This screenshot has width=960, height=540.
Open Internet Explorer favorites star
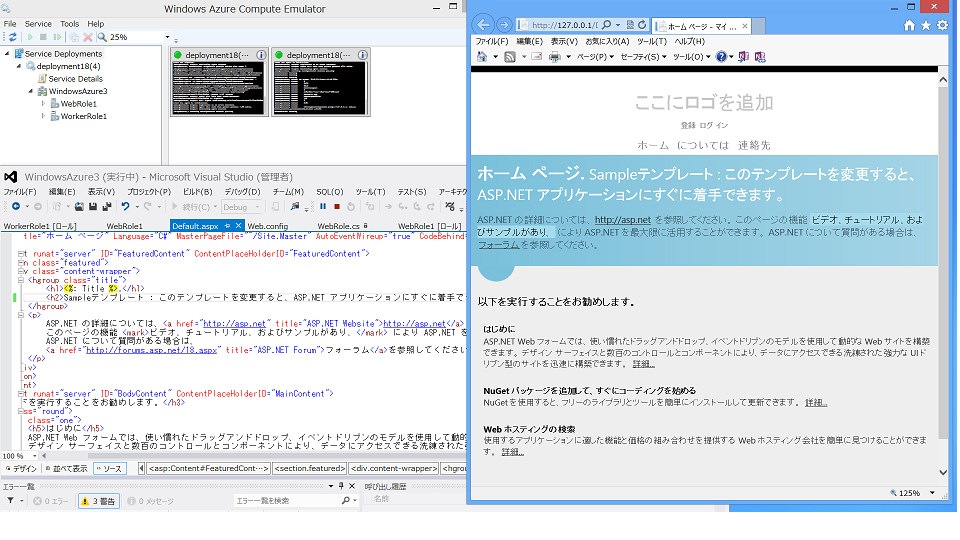[925, 25]
